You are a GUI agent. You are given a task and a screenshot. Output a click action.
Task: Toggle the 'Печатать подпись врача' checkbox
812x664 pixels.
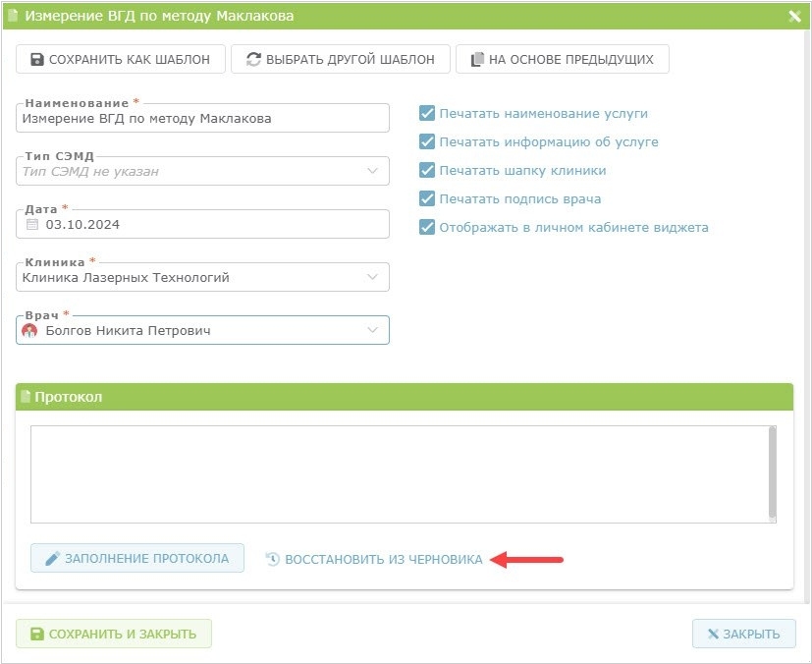pos(427,198)
